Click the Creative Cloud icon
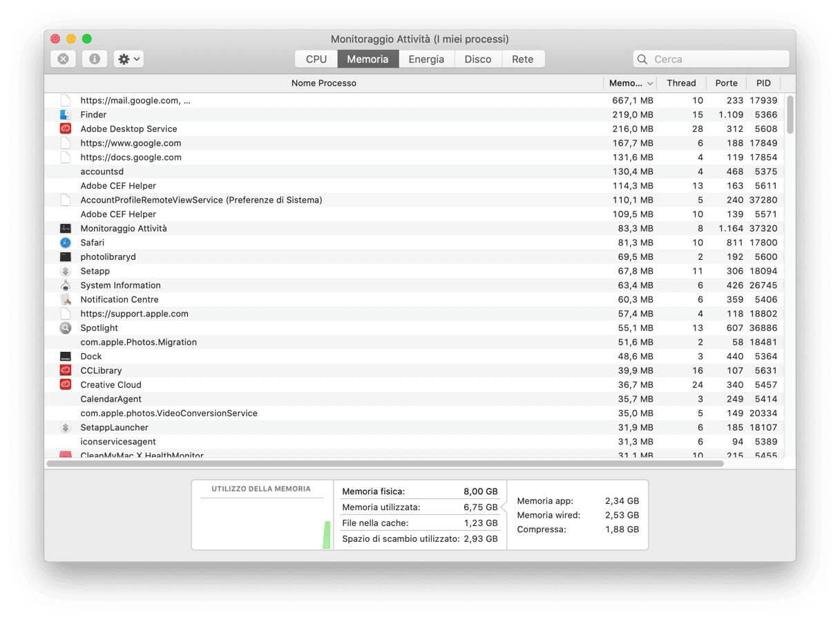Screen dimensions: 840x620 (66, 385)
